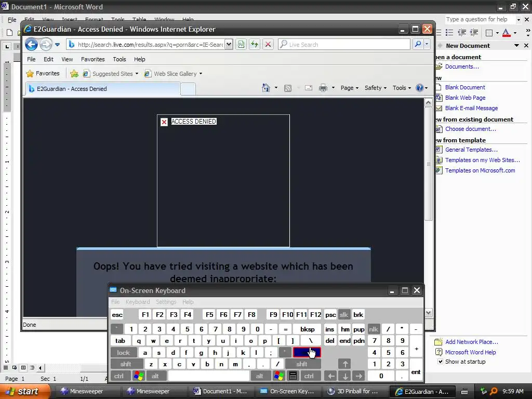Image resolution: width=532 pixels, height=399 pixels.
Task: Click Word's Outside Border icon
Action: [489, 33]
